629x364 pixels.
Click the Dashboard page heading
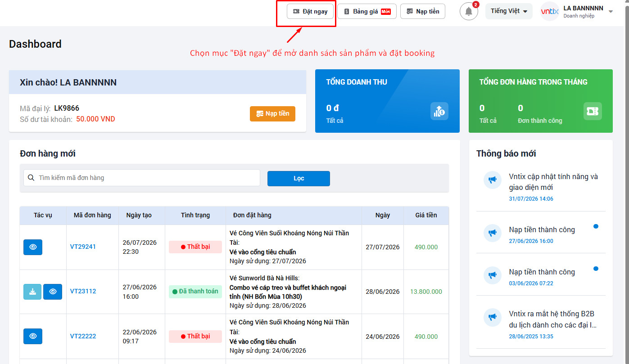coord(35,44)
